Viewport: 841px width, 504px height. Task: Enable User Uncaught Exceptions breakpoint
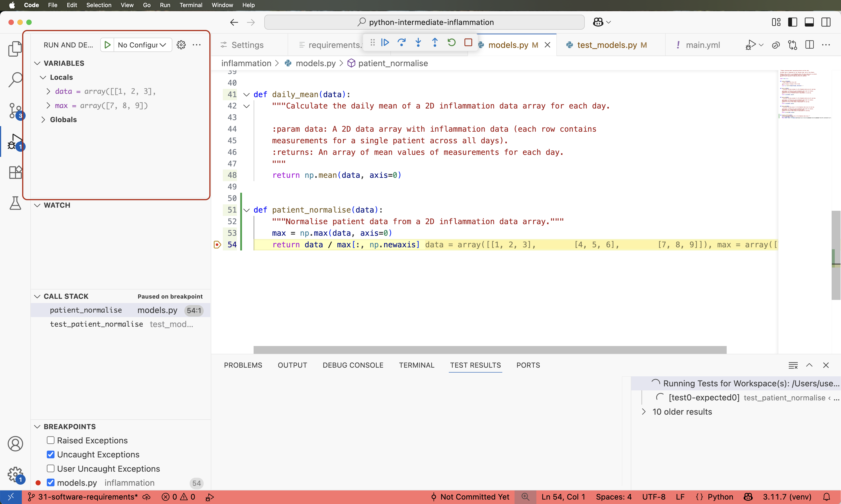click(x=50, y=468)
